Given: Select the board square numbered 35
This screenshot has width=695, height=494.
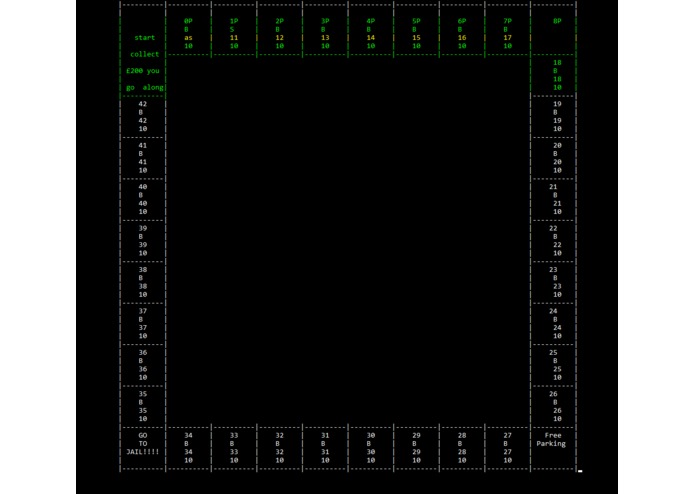Looking at the screenshot, I should click(143, 406).
